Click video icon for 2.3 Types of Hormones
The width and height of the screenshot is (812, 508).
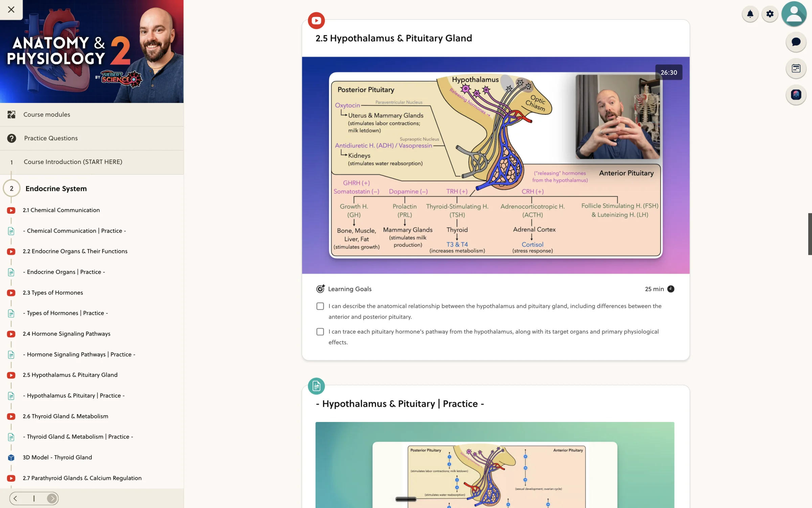point(11,293)
